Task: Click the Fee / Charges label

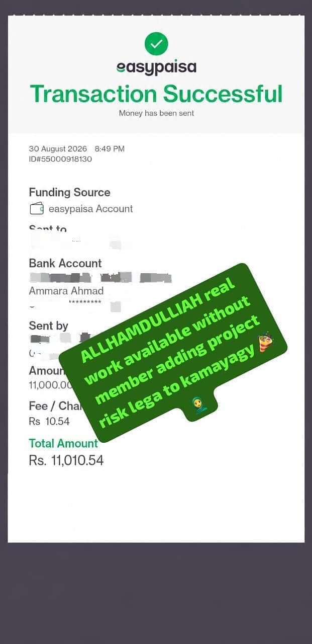Action: (54, 406)
